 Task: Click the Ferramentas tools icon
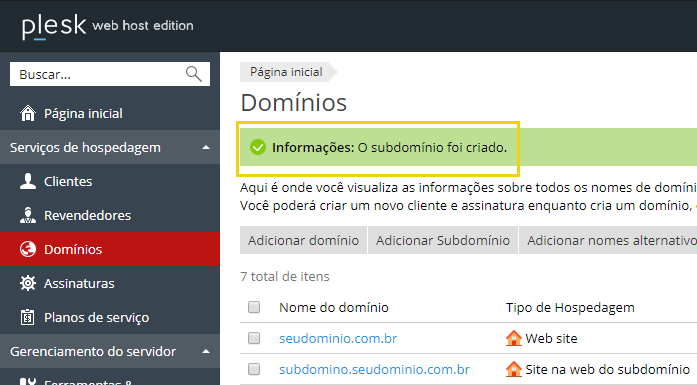click(28, 381)
